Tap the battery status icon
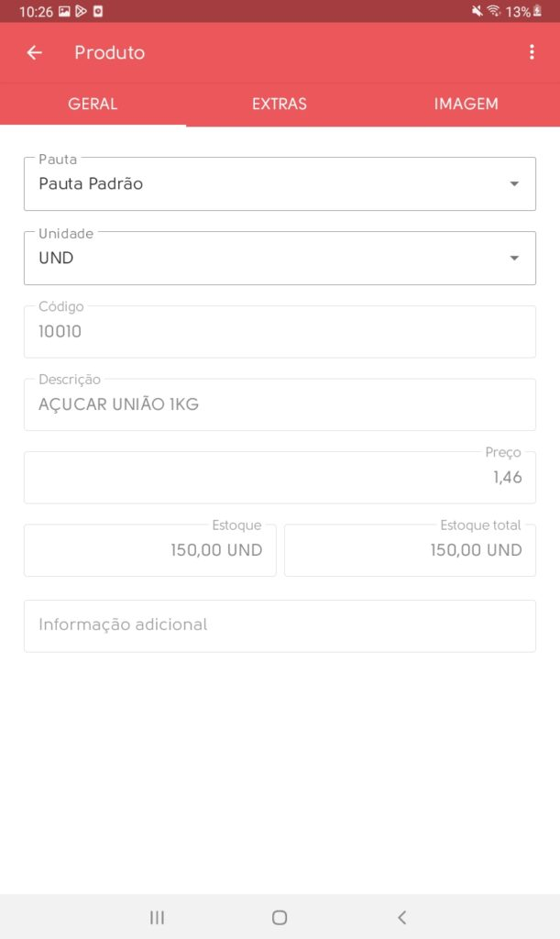 [x=537, y=11]
